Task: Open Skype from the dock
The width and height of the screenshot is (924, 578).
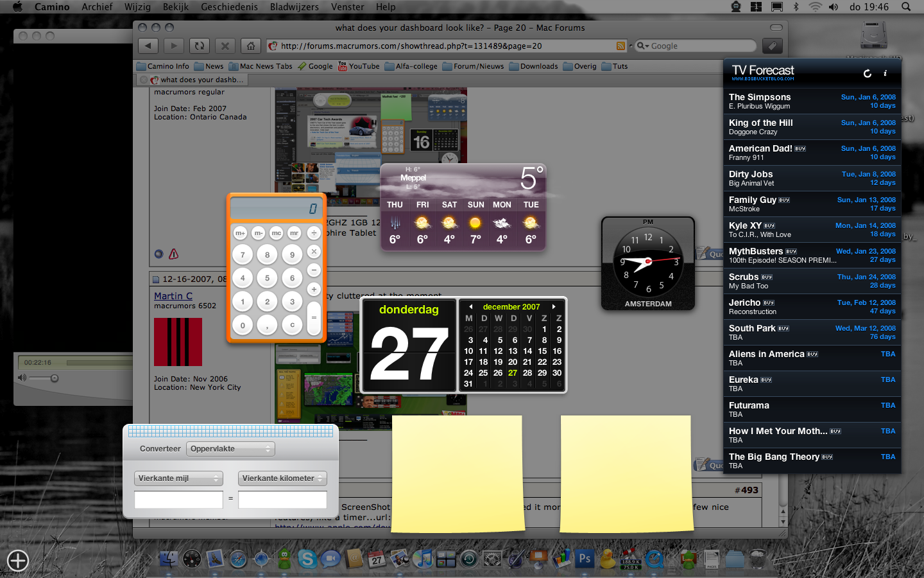Action: click(307, 559)
